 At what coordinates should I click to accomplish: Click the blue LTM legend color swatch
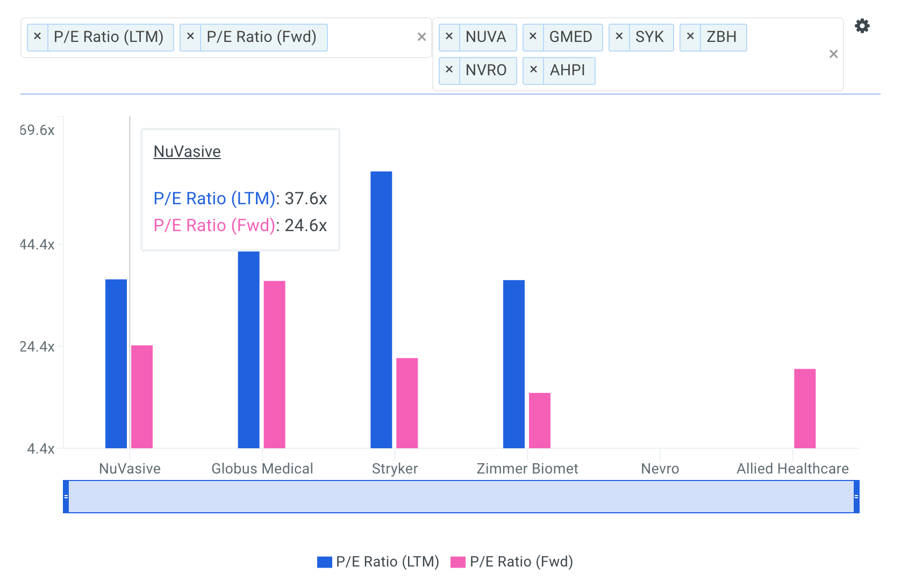pos(324,562)
